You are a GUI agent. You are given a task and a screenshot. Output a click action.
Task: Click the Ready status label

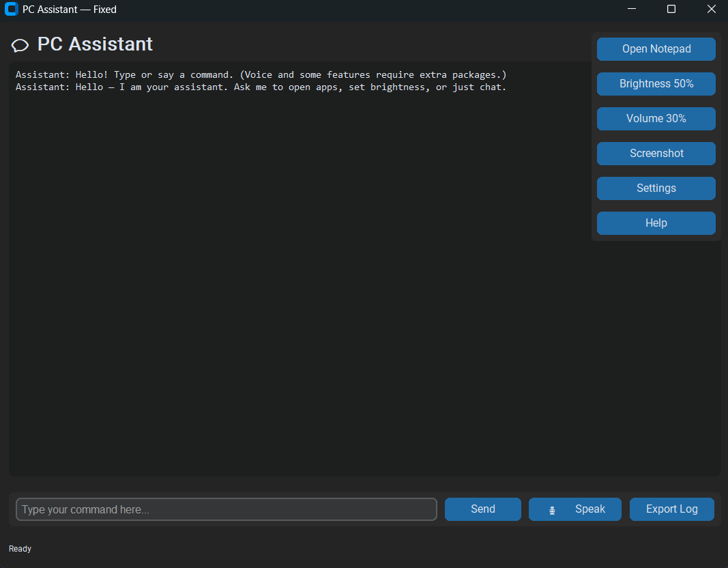click(x=20, y=548)
